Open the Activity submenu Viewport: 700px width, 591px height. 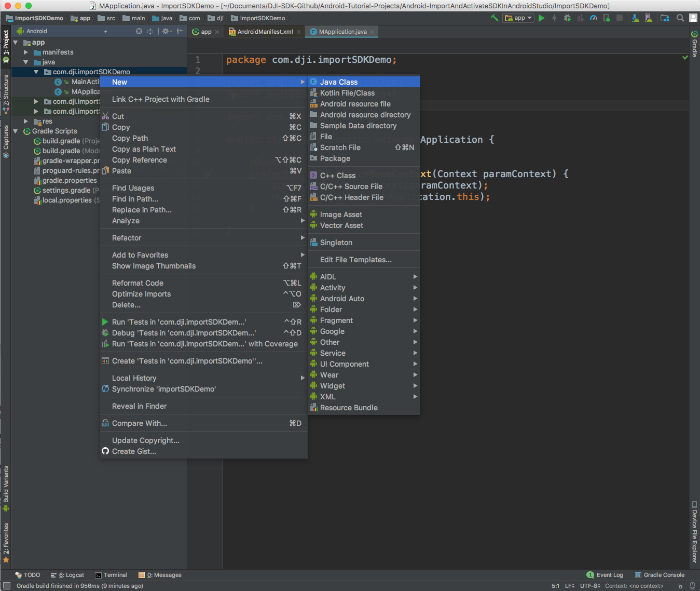click(364, 288)
